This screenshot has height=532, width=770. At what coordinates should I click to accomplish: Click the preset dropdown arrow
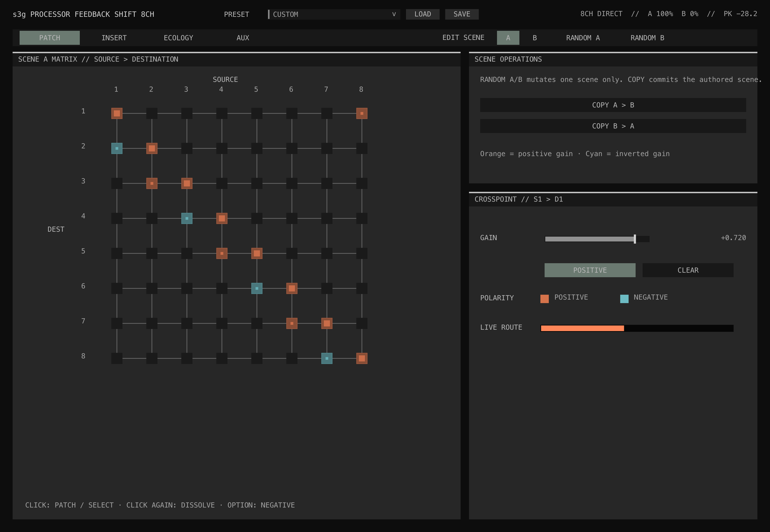click(394, 14)
